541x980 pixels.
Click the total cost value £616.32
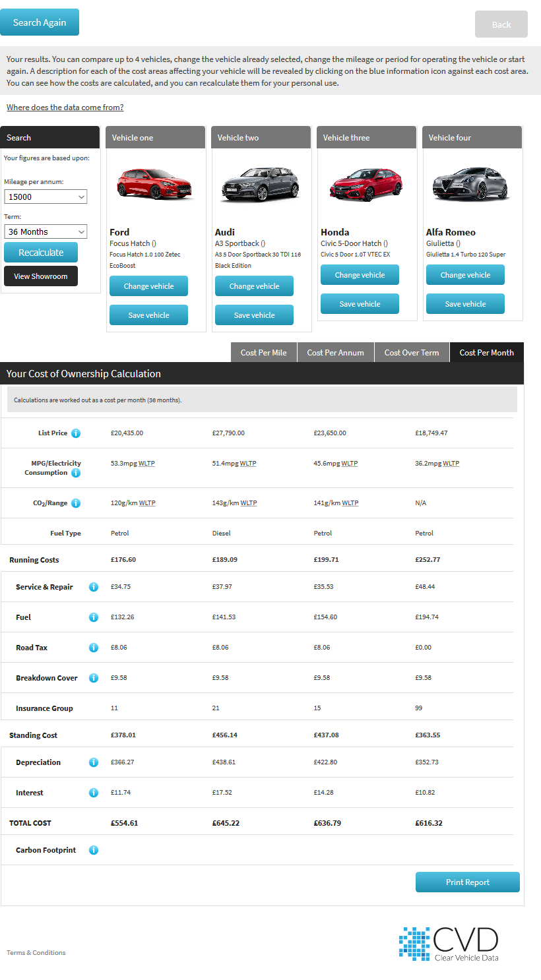430,823
